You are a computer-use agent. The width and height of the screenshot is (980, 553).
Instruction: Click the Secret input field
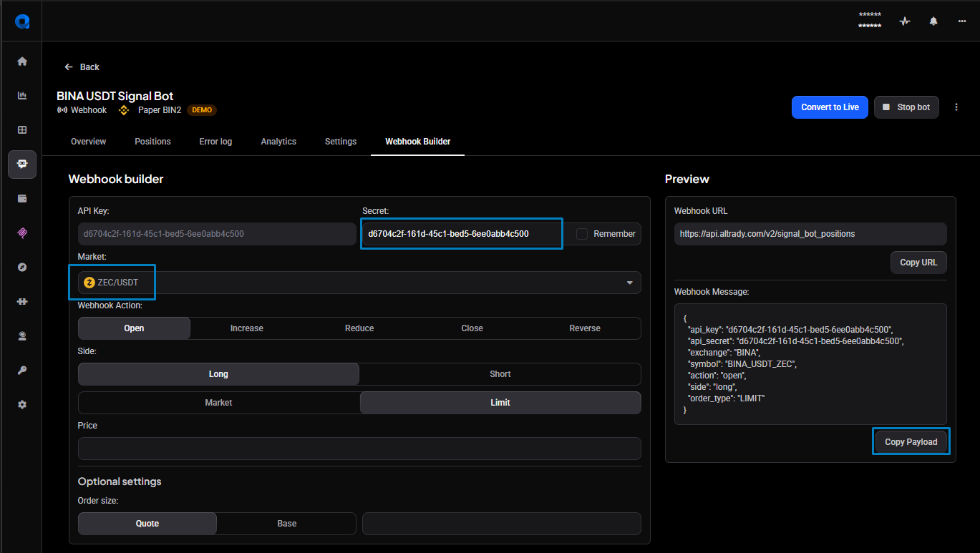pyautogui.click(x=462, y=234)
